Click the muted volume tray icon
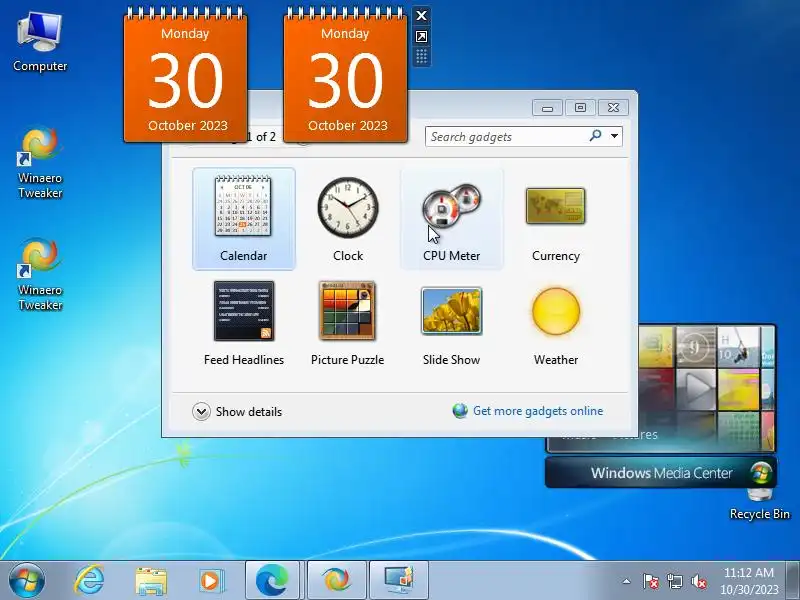The height and width of the screenshot is (600, 800). pos(698,581)
